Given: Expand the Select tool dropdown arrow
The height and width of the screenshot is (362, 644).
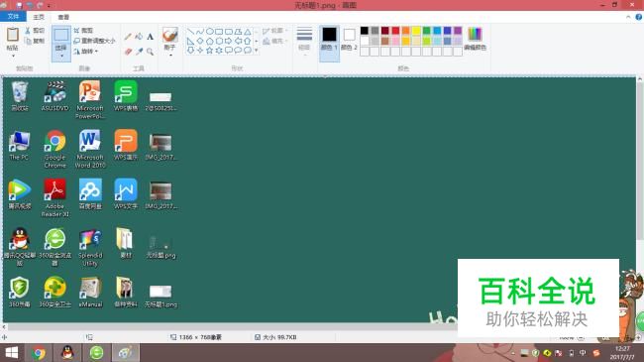Looking at the screenshot, I should [61, 56].
